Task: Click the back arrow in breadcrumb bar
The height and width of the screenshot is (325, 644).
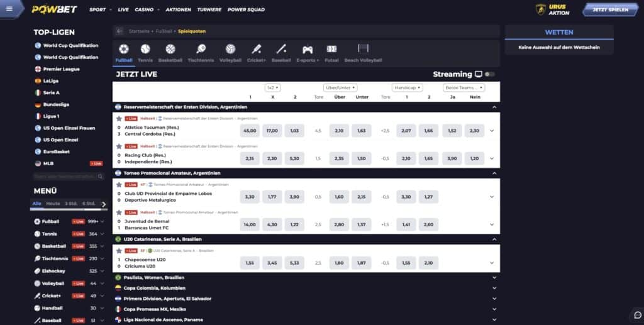Action: click(119, 31)
